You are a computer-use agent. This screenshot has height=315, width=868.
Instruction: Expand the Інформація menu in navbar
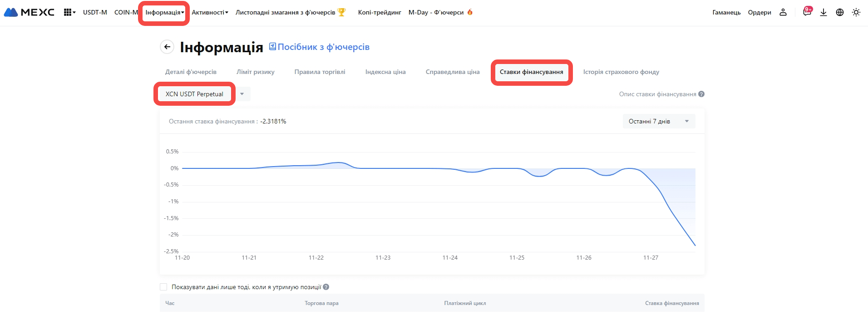(164, 12)
